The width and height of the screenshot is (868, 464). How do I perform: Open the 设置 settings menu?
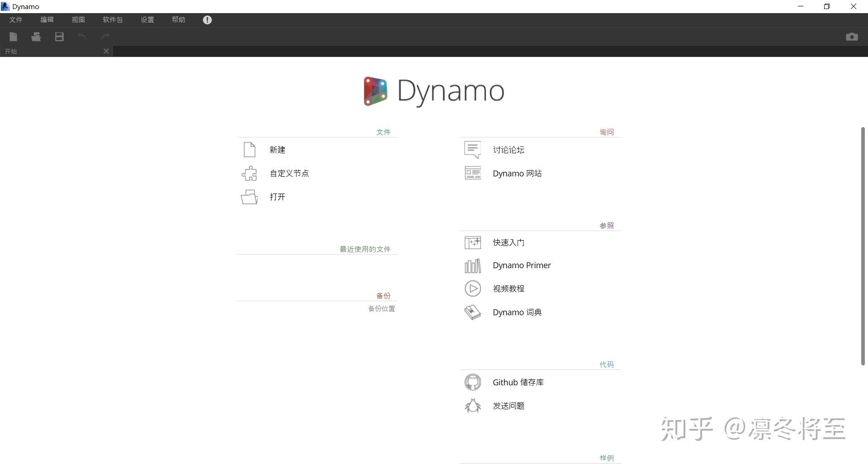pos(147,19)
